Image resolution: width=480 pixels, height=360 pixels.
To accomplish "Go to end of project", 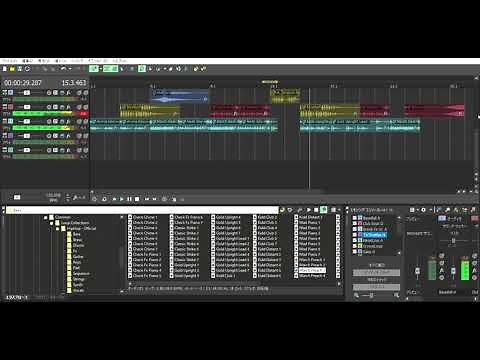I will 154,199.
